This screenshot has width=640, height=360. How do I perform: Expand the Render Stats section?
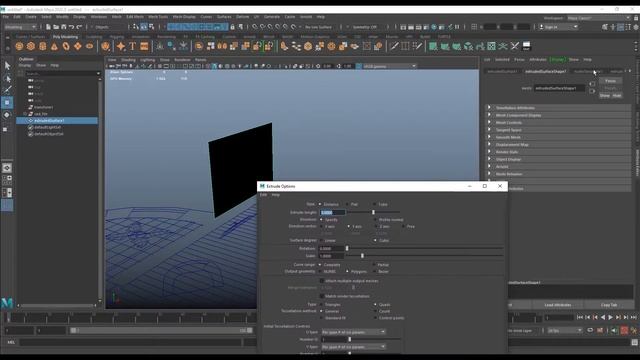click(558, 152)
